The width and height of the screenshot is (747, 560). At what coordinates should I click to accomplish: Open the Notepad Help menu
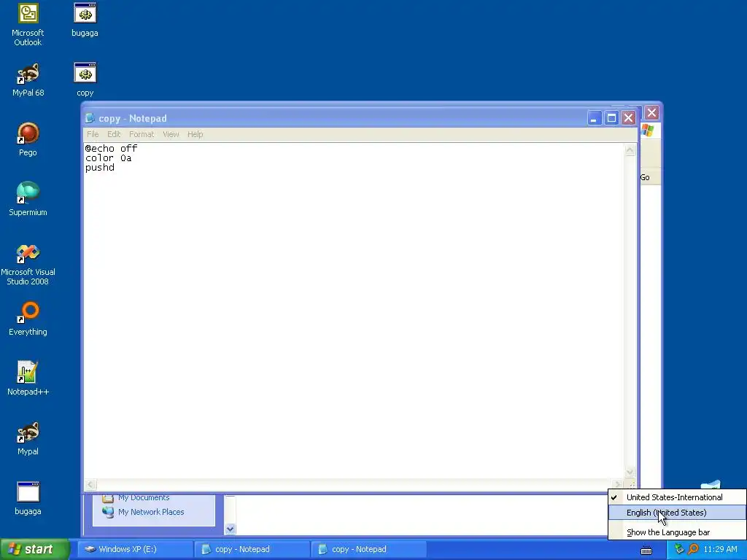click(195, 134)
